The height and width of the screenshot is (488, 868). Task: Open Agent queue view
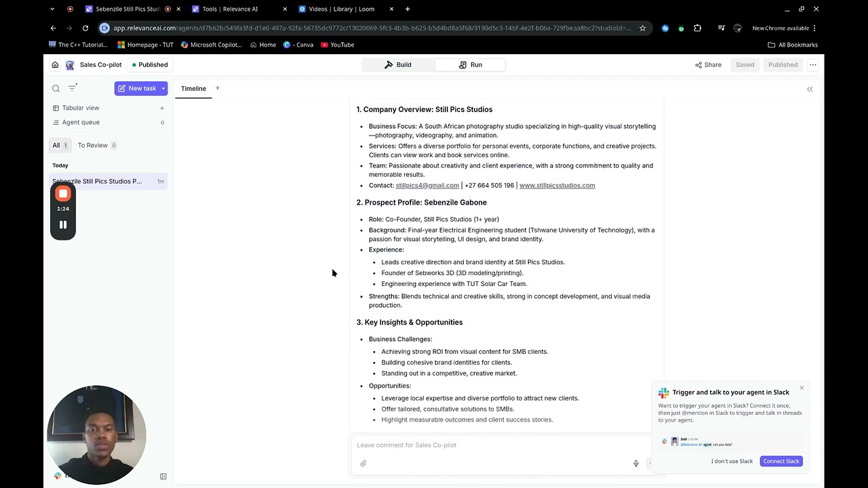click(x=108, y=123)
